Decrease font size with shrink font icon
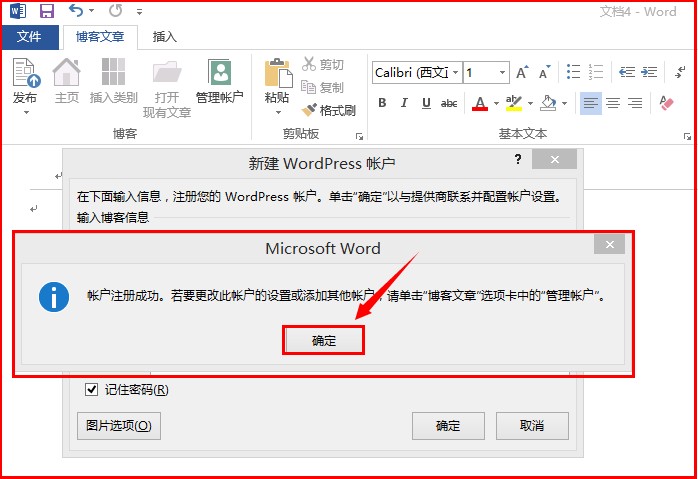This screenshot has height=479, width=698. pyautogui.click(x=544, y=72)
